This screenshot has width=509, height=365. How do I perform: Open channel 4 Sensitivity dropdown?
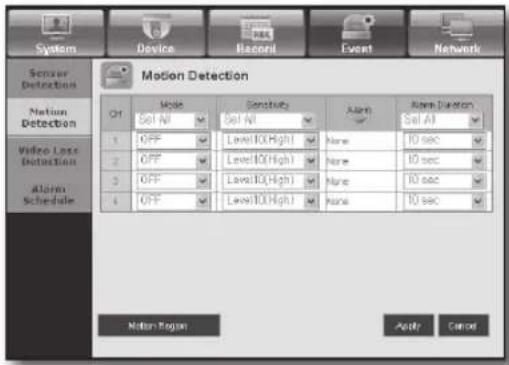click(x=270, y=200)
